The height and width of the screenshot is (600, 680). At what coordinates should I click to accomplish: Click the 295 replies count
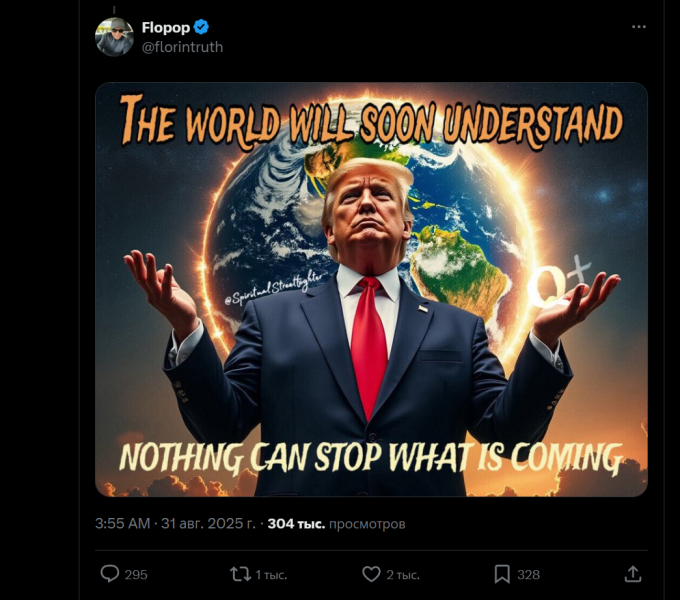136,575
